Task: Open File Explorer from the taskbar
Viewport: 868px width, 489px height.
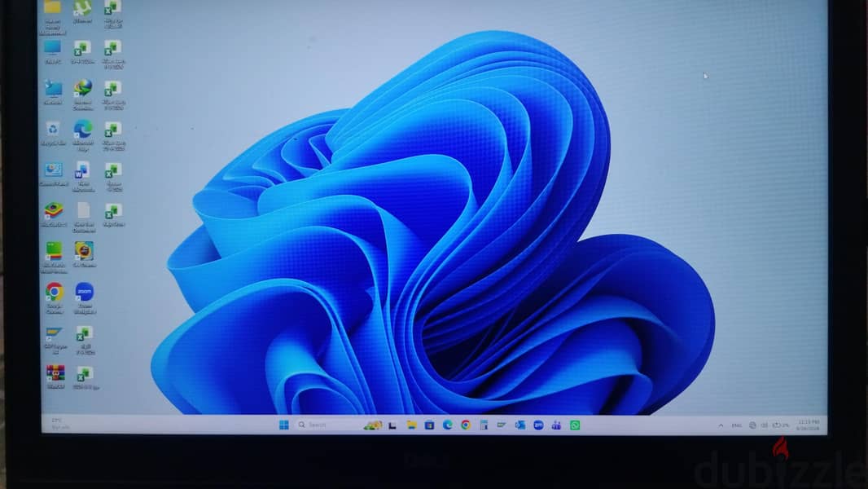Action: (411, 425)
